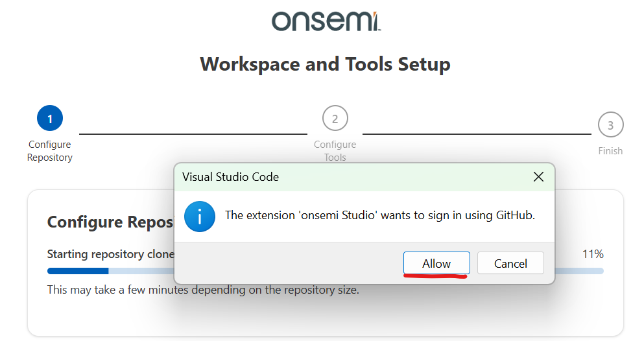Click the blue info icon in dialog

coord(199,217)
